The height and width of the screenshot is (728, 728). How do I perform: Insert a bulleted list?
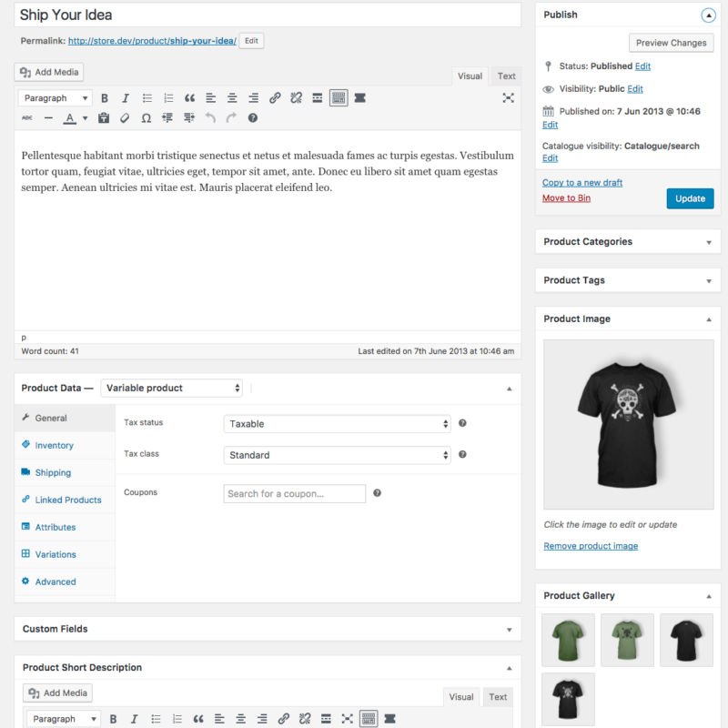tap(146, 97)
